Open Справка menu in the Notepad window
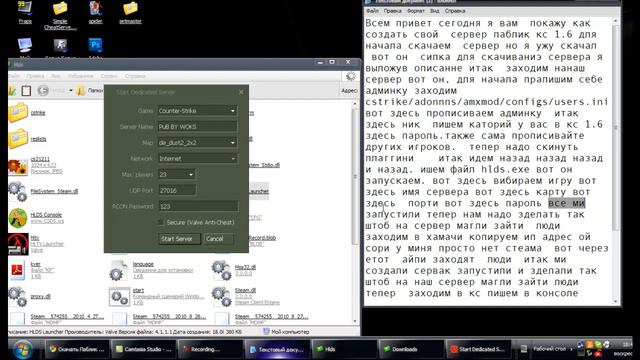640x360 pixels. pyautogui.click(x=455, y=11)
